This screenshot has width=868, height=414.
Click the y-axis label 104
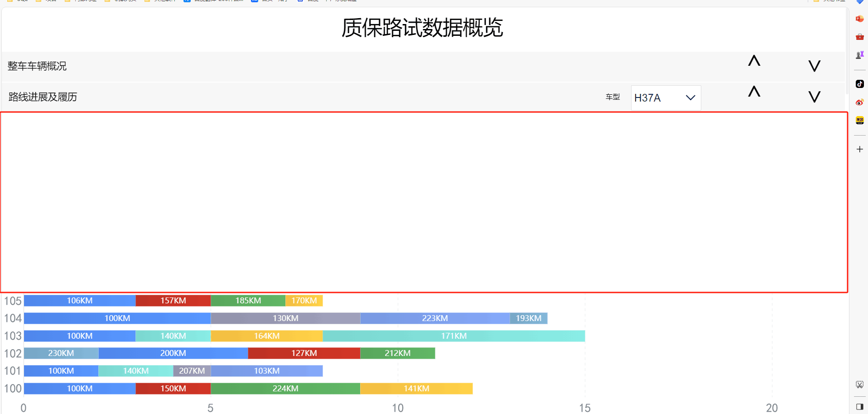pos(13,318)
